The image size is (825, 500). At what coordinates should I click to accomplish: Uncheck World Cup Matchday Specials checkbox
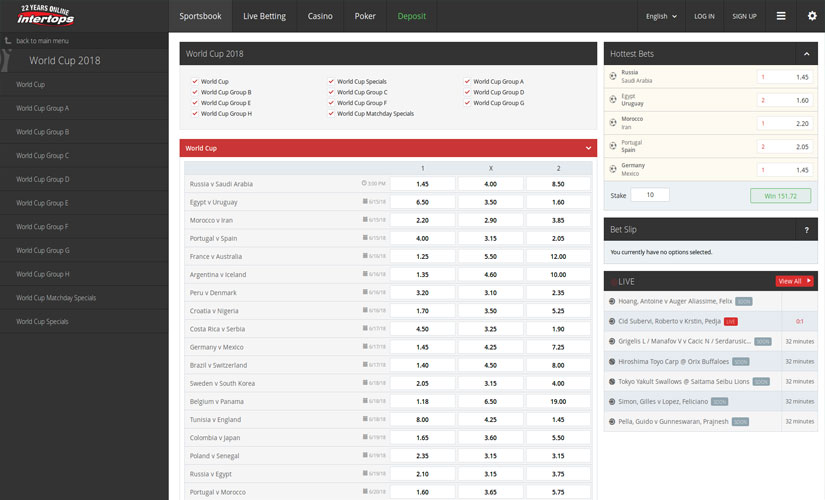[x=331, y=113]
